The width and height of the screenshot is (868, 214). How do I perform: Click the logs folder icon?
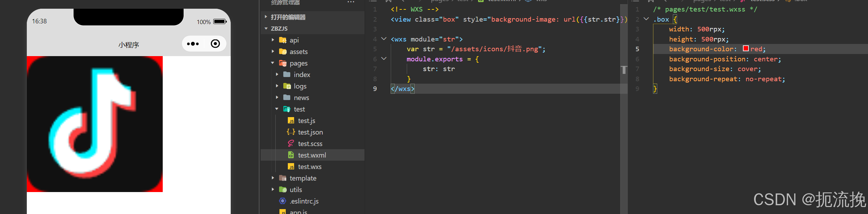pos(287,86)
